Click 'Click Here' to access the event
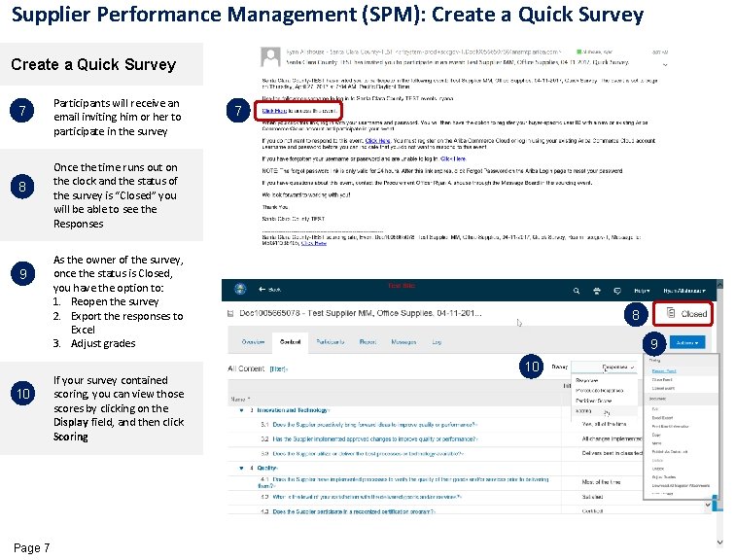735x560 pixels. pyautogui.click(x=274, y=111)
